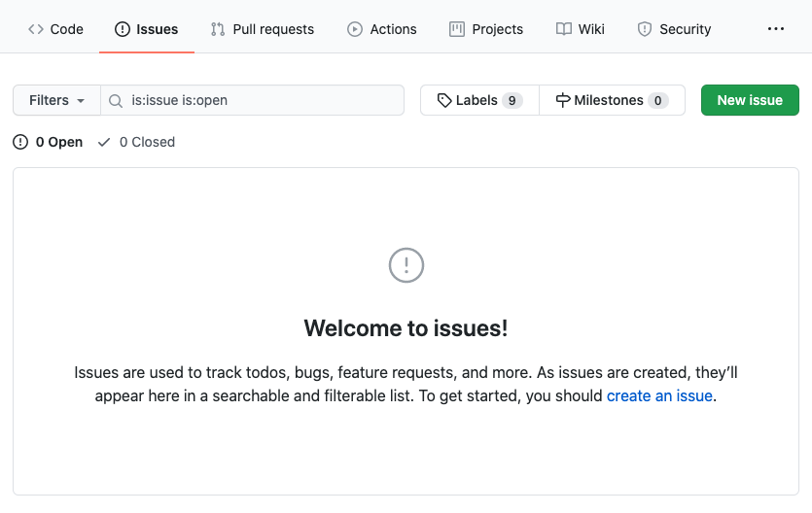Focus the issue search field
Viewport: 812px width, 513px height.
pos(252,100)
